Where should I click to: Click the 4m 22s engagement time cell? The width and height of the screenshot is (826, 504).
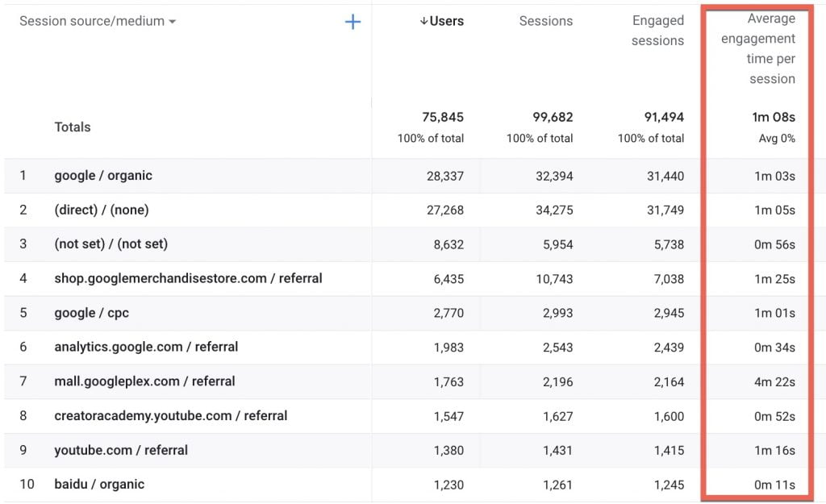coord(774,382)
